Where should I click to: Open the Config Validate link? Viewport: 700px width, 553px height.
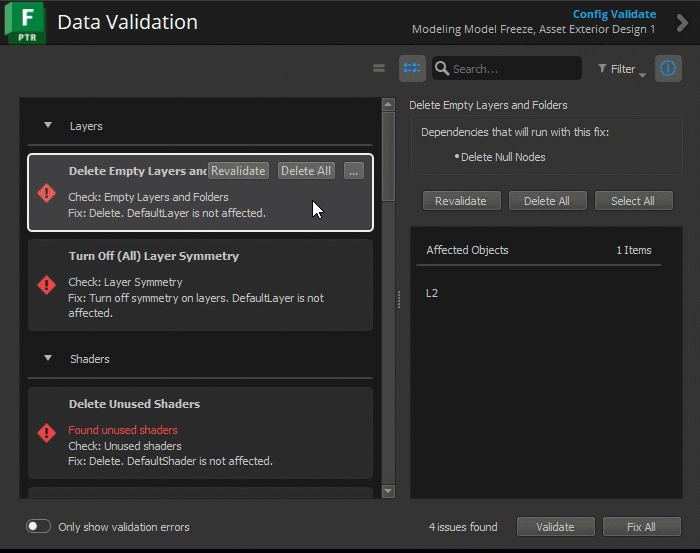(614, 14)
